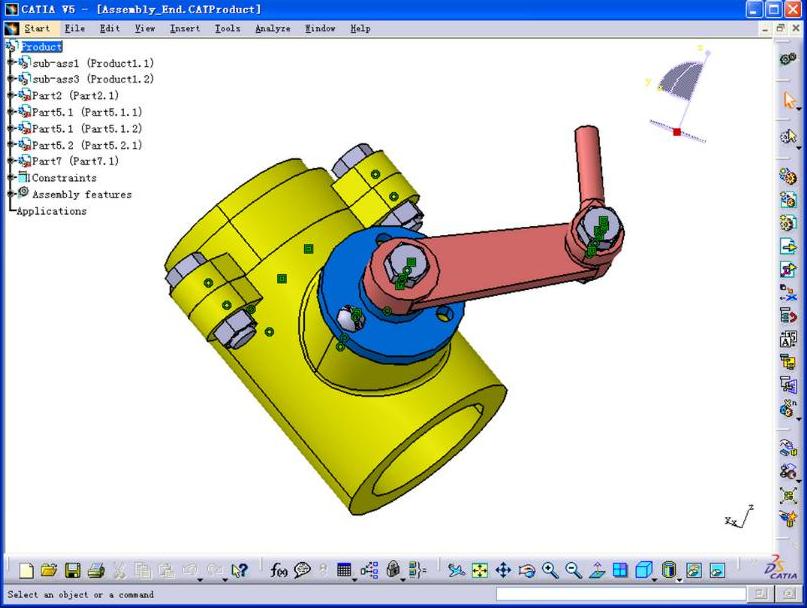Click the Replace Component icon
Image resolution: width=807 pixels, height=608 pixels.
(788, 292)
